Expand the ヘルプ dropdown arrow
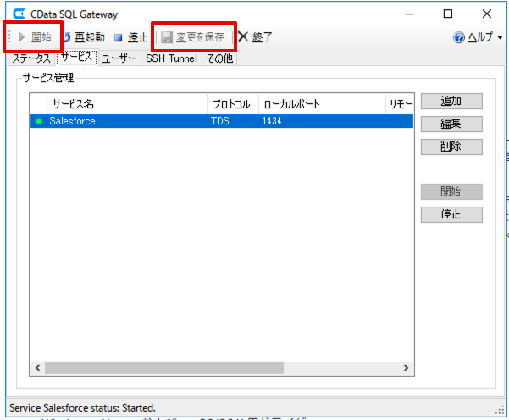509x420 pixels. click(x=500, y=37)
